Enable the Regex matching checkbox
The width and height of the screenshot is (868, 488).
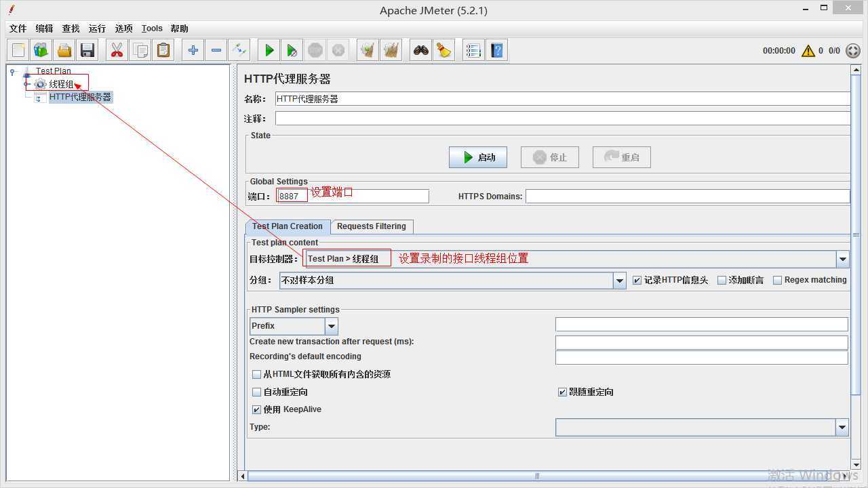click(778, 280)
